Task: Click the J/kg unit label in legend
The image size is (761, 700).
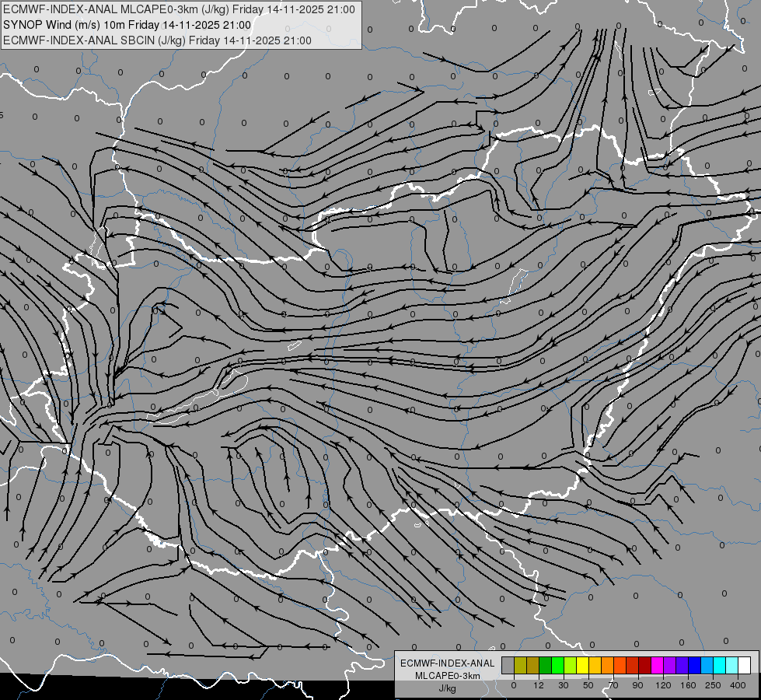Action: [447, 689]
